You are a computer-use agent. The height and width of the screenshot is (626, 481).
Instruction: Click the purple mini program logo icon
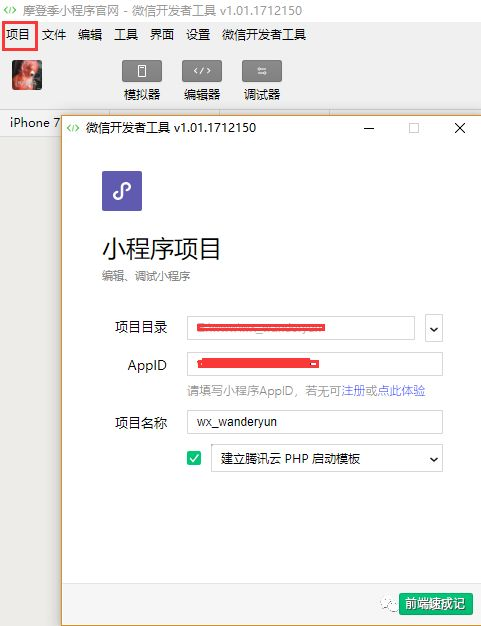pyautogui.click(x=122, y=191)
